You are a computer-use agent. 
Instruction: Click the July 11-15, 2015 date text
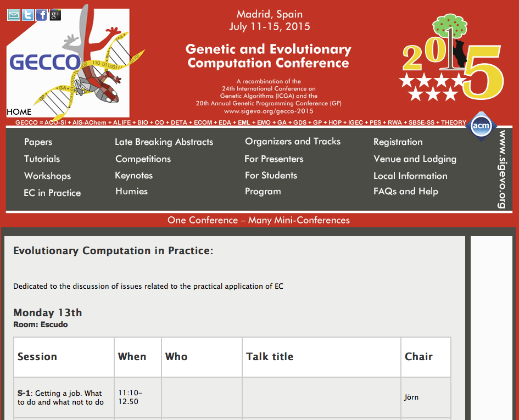click(x=270, y=26)
